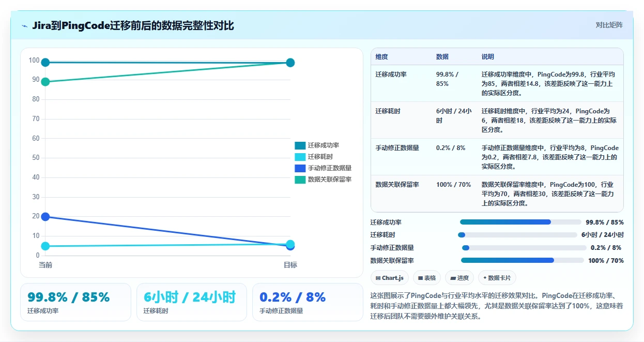This screenshot has width=644, height=342.
Task: Click the 0.2% / 8% table cell
Action: tap(451, 148)
